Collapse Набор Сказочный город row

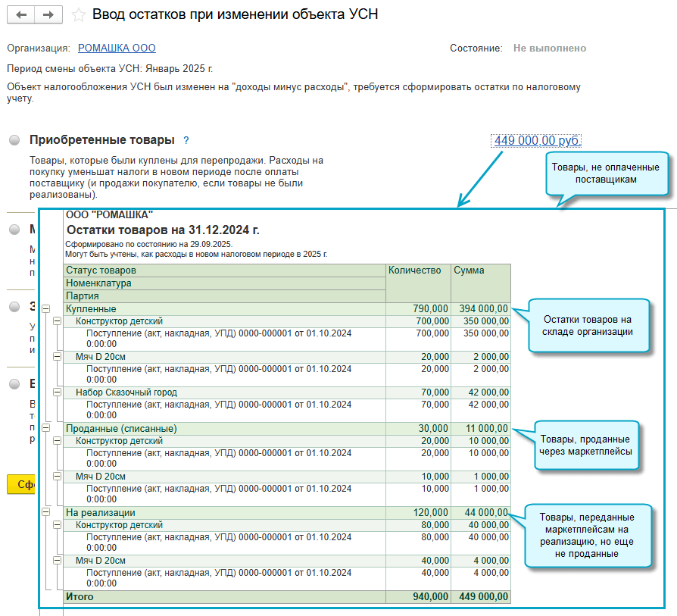(57, 392)
